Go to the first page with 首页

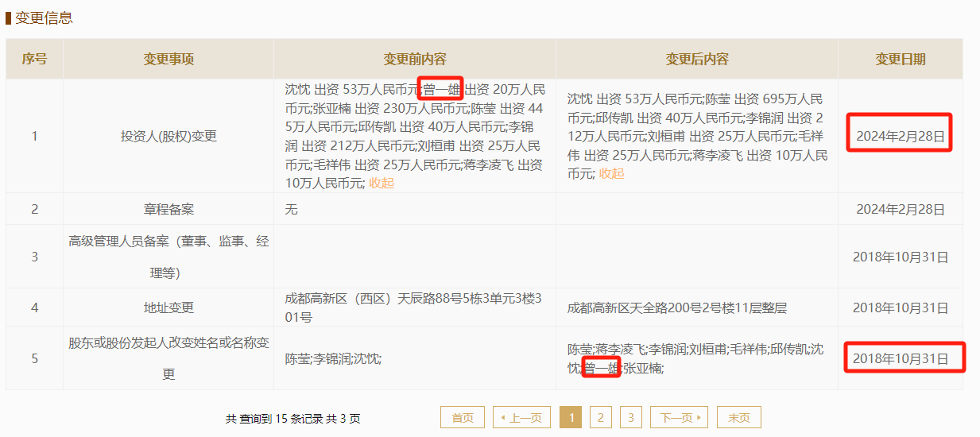click(463, 417)
